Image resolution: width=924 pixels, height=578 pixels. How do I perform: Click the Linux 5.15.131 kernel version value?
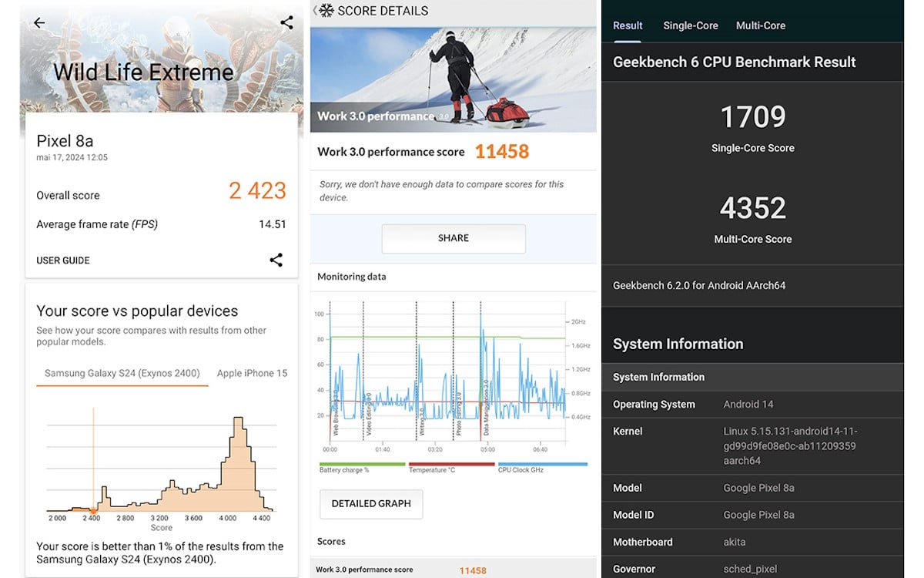790,446
